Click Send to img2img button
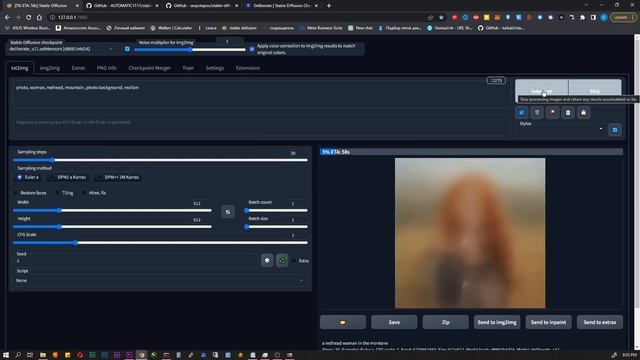Image resolution: width=640 pixels, height=360 pixels. pos(497,322)
